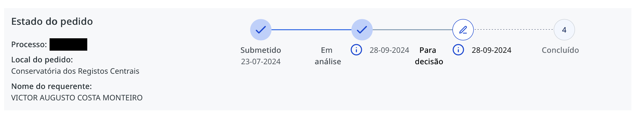Click the Estado do pedido heading

click(52, 22)
